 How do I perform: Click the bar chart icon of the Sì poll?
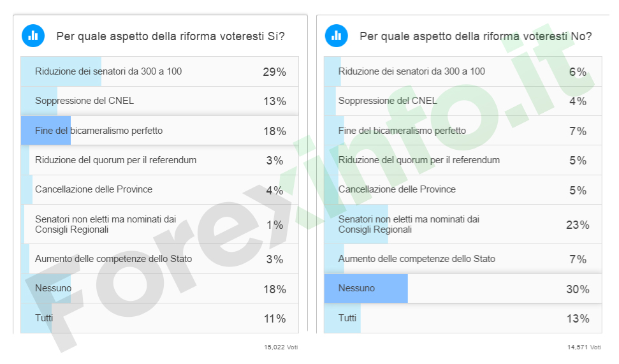tap(33, 36)
